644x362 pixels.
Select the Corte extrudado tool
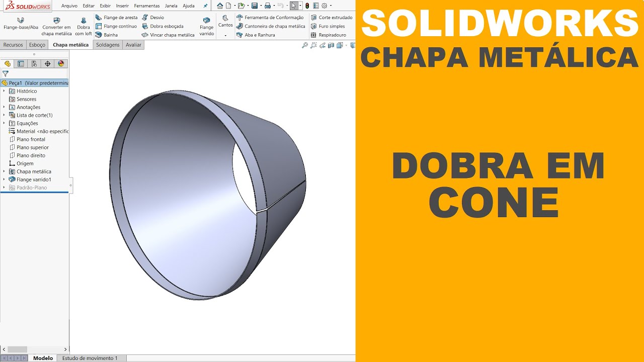[332, 18]
